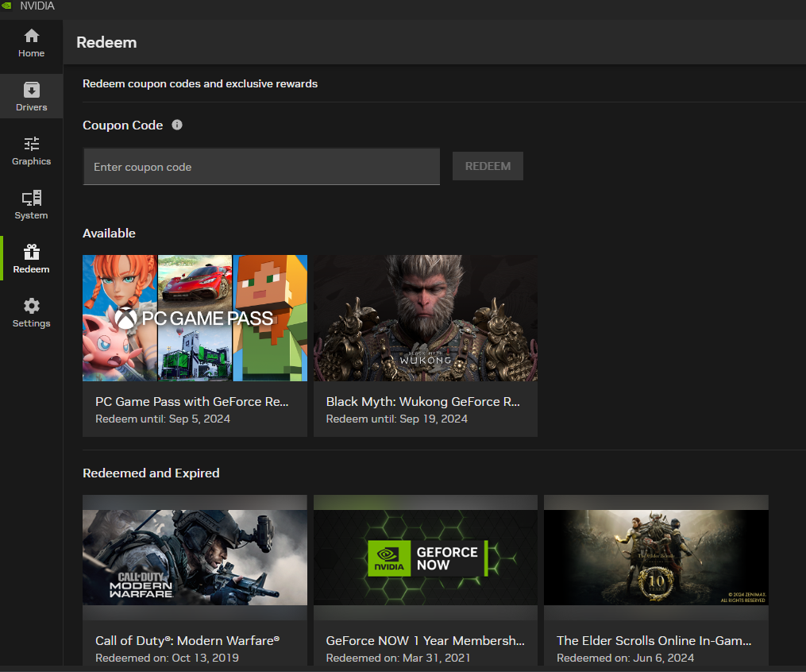Click 'Redeemed on: Jun 6, 2024' text
Image resolution: width=806 pixels, height=672 pixels.
click(x=625, y=658)
